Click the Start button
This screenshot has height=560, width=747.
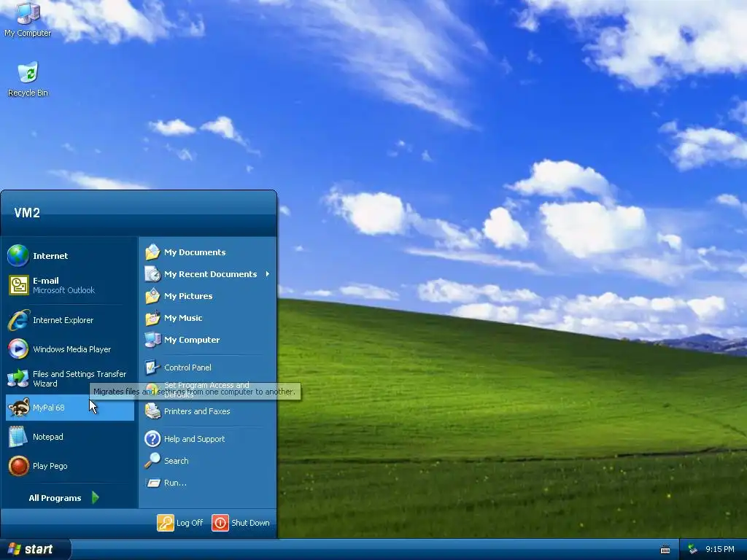coord(34,549)
